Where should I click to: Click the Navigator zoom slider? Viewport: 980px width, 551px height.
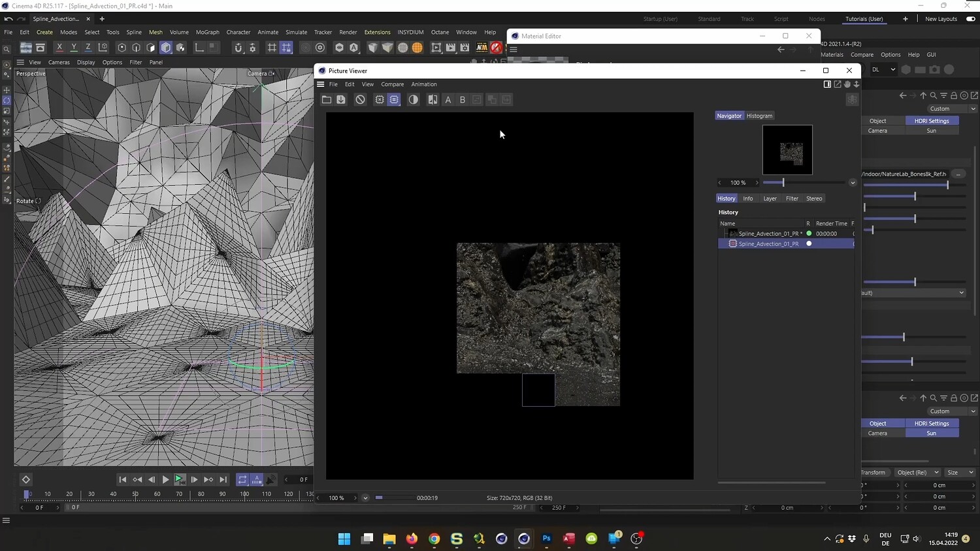(783, 183)
